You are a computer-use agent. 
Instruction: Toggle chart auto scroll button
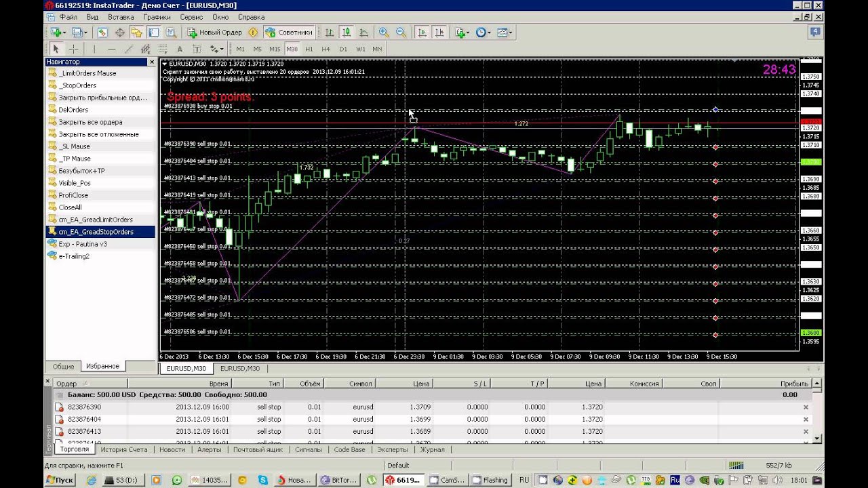point(422,32)
